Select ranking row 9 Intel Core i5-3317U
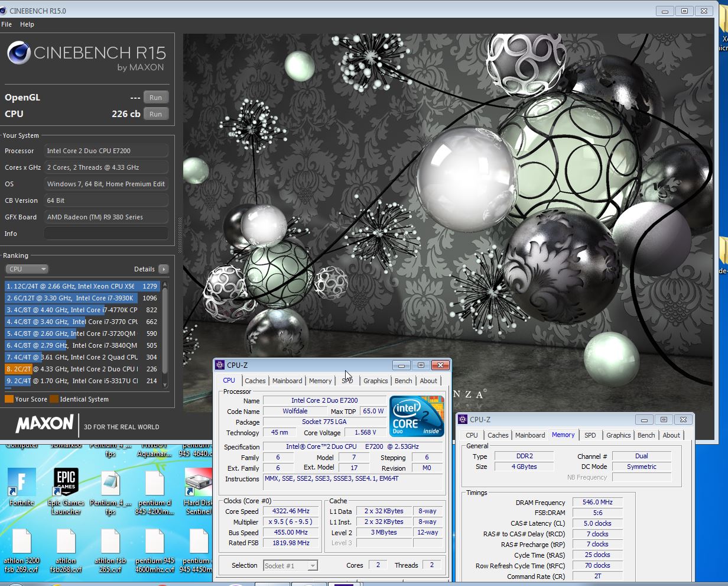This screenshot has height=586, width=728. [82, 381]
